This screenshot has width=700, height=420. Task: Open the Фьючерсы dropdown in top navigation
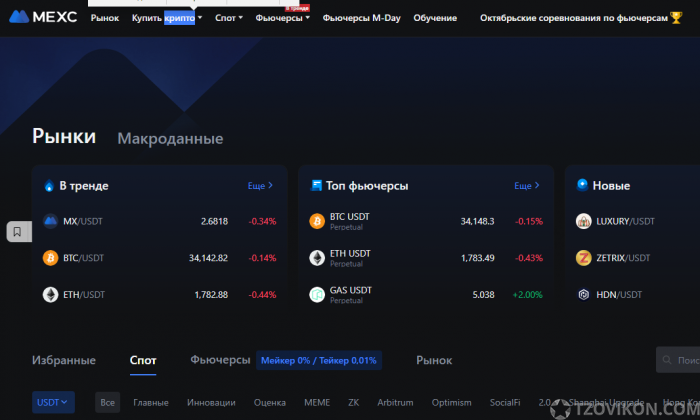(282, 18)
